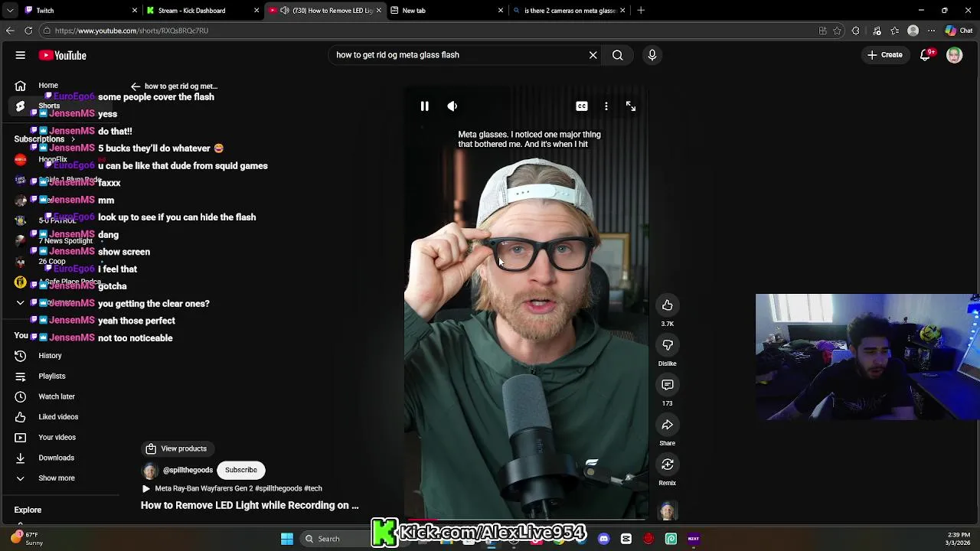Screen dimensions: 980x551
Task: Open the sound source thumbnail below Remix
Action: coord(668,510)
